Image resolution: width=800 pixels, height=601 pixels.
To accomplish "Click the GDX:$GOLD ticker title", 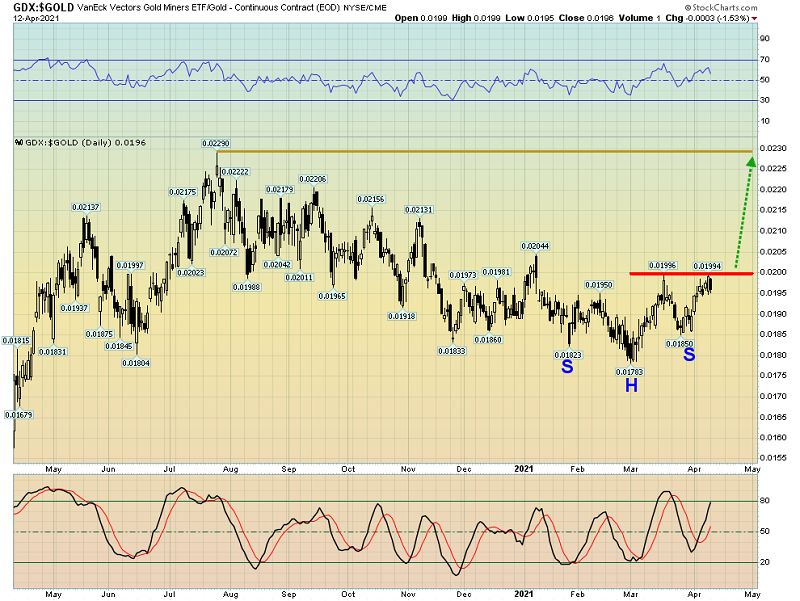I will coord(44,7).
